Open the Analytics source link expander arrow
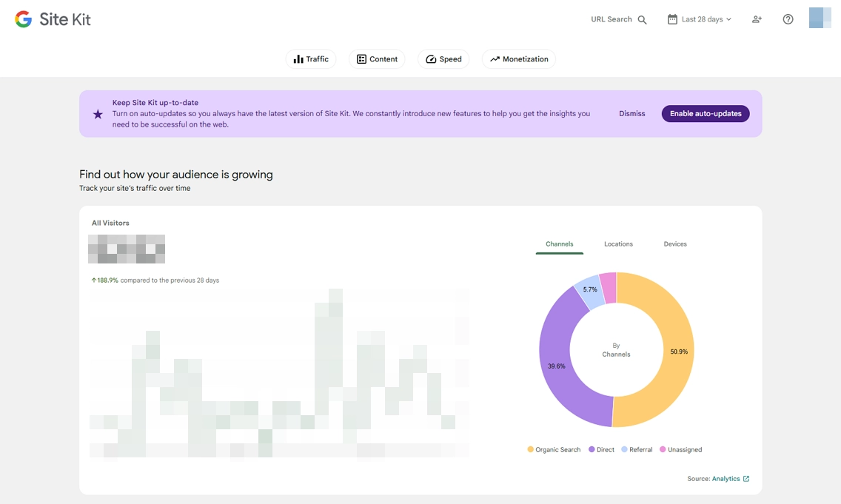Viewport: 841px width, 504px height. tap(746, 479)
